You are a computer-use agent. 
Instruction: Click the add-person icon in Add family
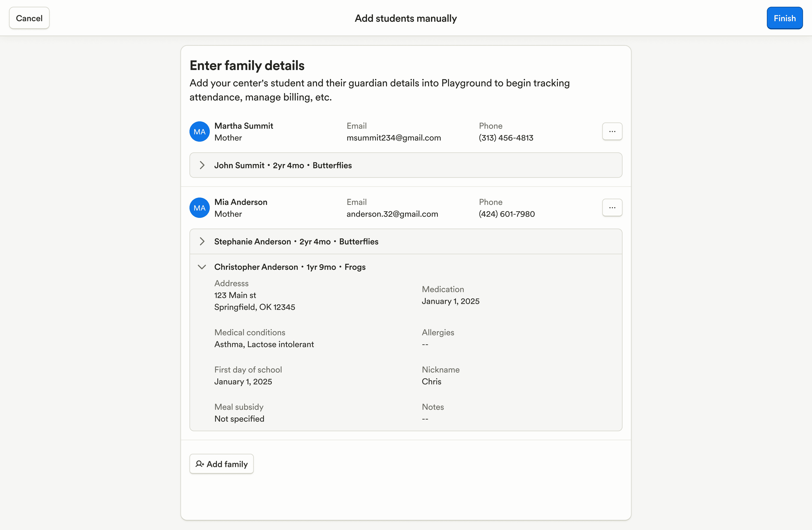[x=200, y=464]
